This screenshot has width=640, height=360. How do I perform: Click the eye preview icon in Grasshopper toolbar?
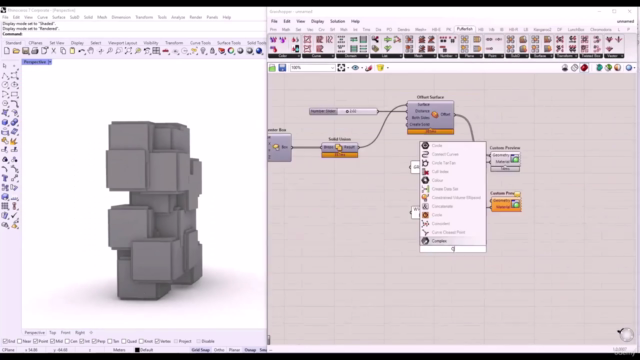[x=355, y=68]
